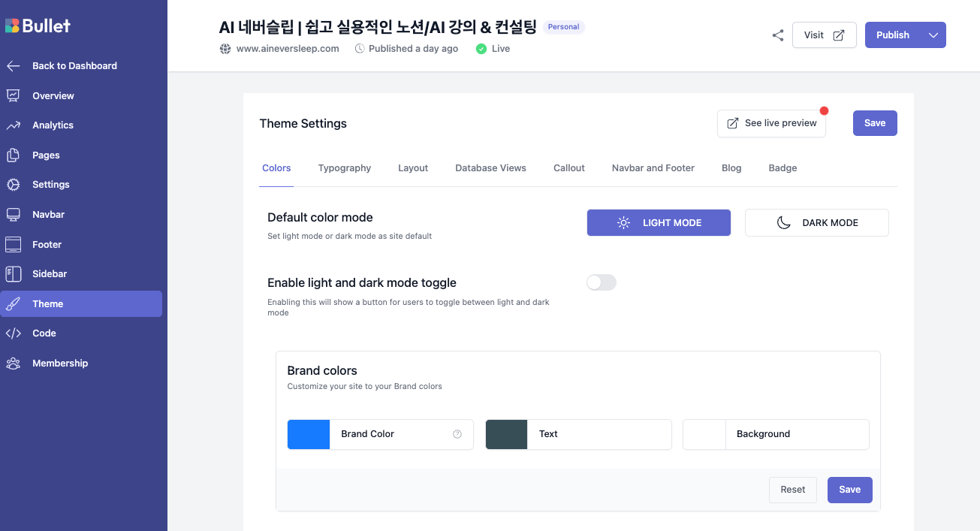
Task: Click the Theme brush icon
Action: 13,304
